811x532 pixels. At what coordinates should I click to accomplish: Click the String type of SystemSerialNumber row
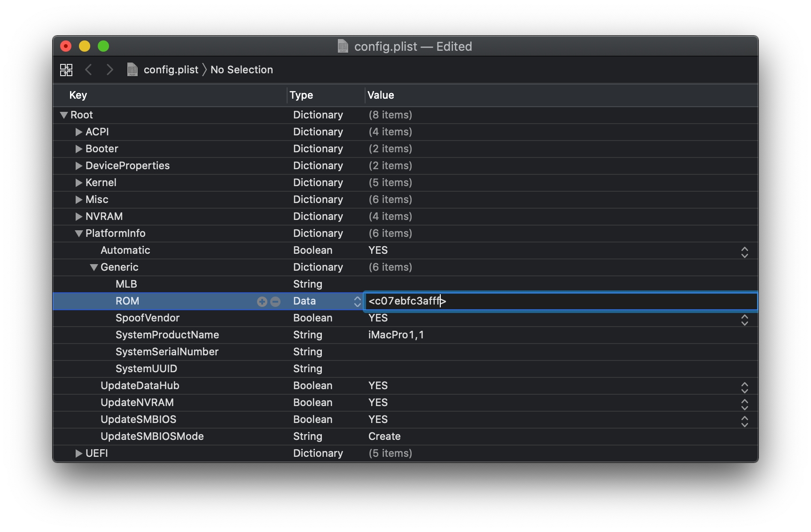pos(308,352)
